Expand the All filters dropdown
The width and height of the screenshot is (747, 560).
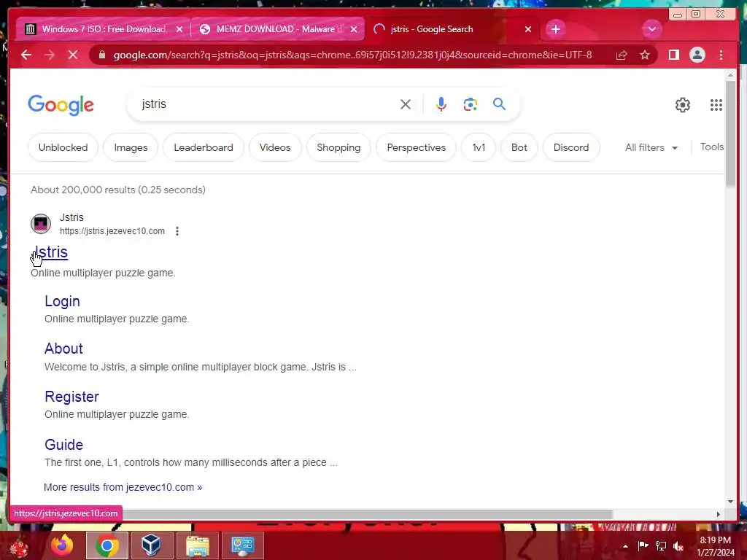coord(651,147)
